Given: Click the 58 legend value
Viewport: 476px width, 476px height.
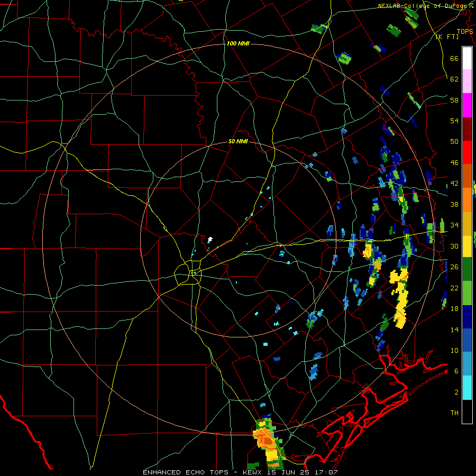Looking at the screenshot, I should pos(454,100).
